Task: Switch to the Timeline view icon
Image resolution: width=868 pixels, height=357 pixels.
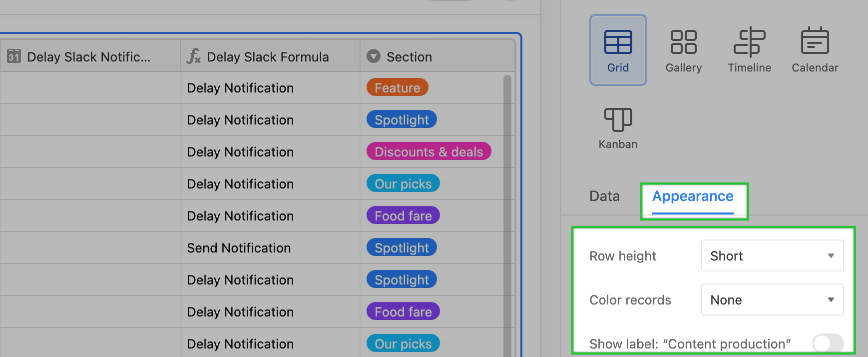Action: point(749,42)
